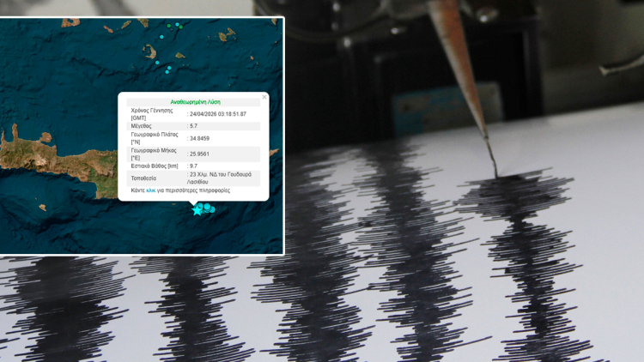
Task: Click the longitude value 25.9561
Action: tap(199, 154)
